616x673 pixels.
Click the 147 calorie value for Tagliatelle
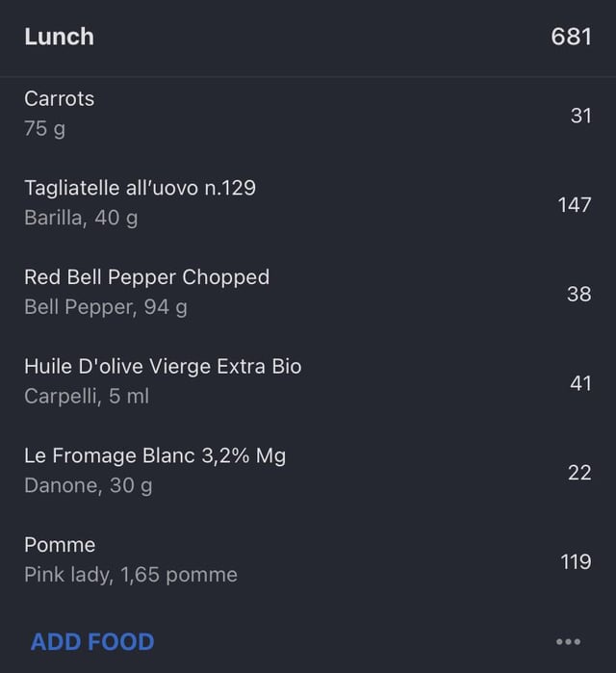pos(575,205)
